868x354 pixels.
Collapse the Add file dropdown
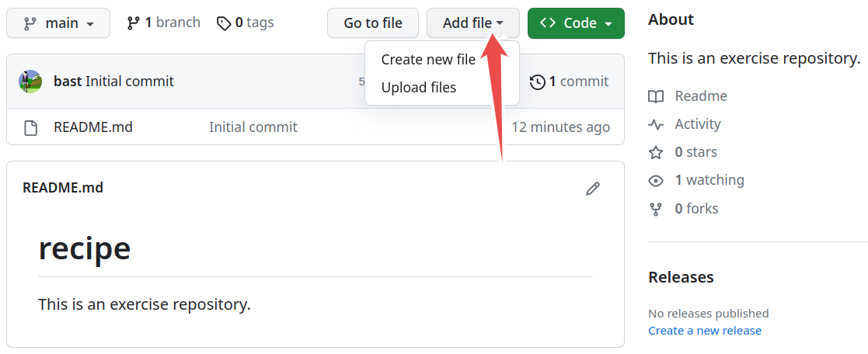[x=472, y=23]
